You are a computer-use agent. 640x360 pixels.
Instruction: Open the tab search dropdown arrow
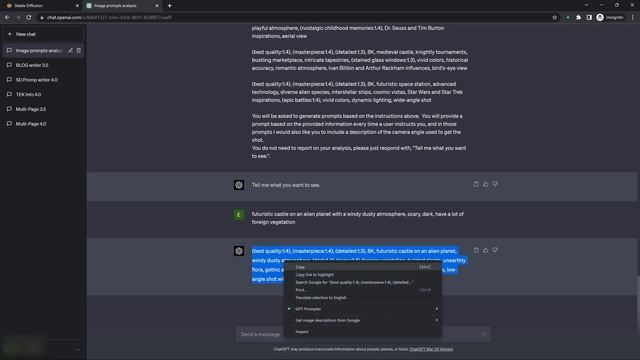coord(587,5)
